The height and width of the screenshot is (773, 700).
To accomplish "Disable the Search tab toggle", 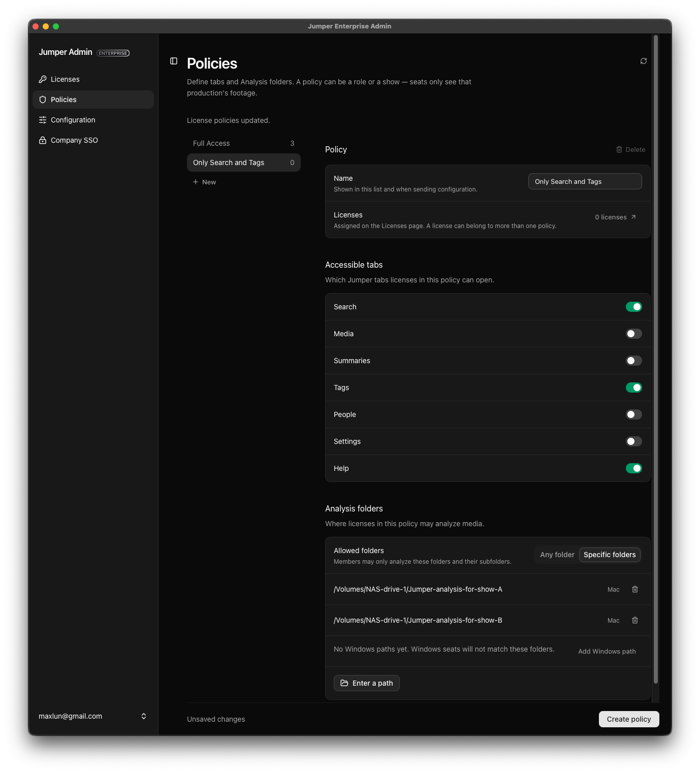I will (634, 307).
